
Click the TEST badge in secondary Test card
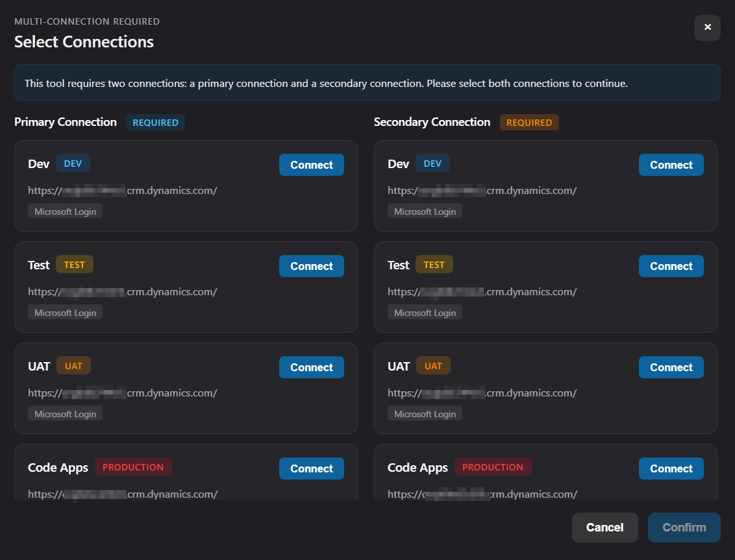434,265
